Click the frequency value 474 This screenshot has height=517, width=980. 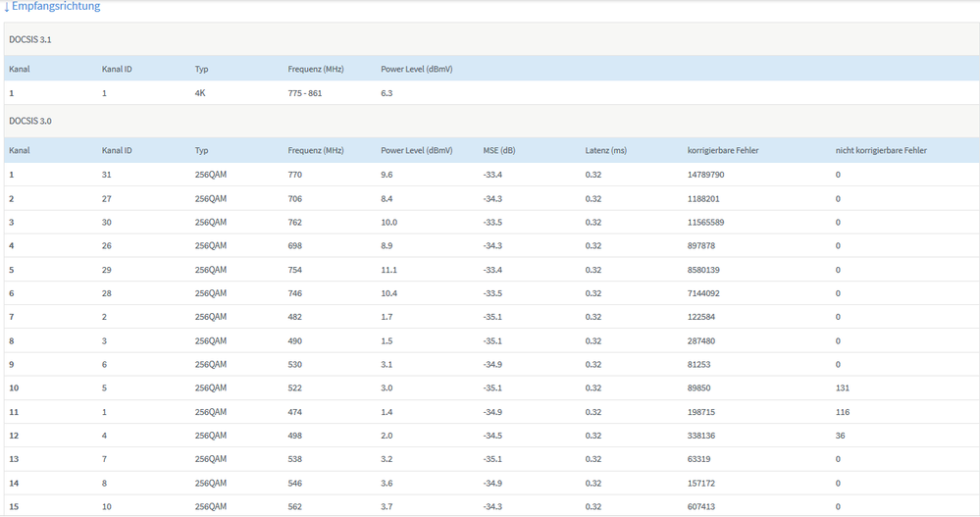[295, 412]
